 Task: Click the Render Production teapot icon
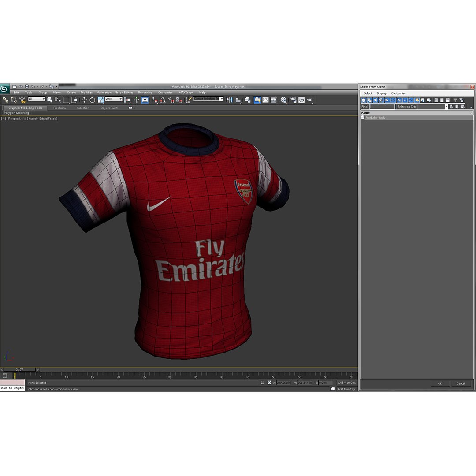point(310,100)
